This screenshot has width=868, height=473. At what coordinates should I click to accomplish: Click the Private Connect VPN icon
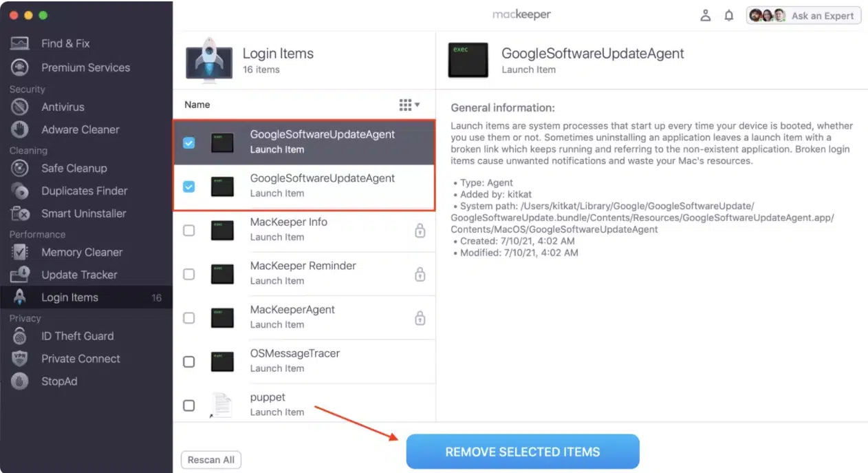[x=20, y=359]
